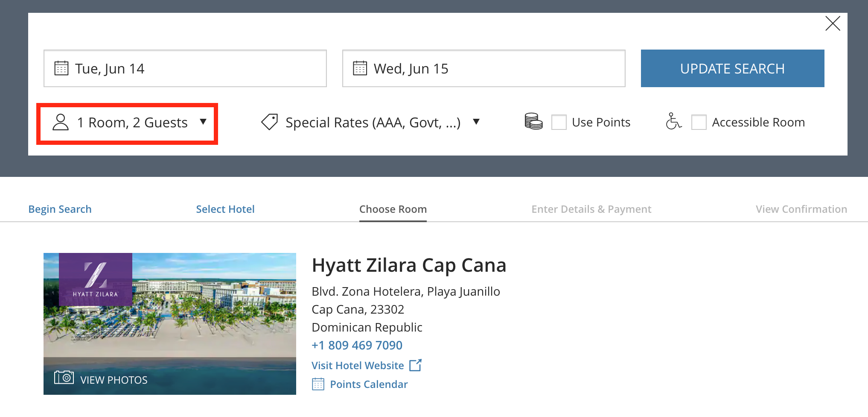
Task: Close the search panel with the X
Action: coord(833,23)
